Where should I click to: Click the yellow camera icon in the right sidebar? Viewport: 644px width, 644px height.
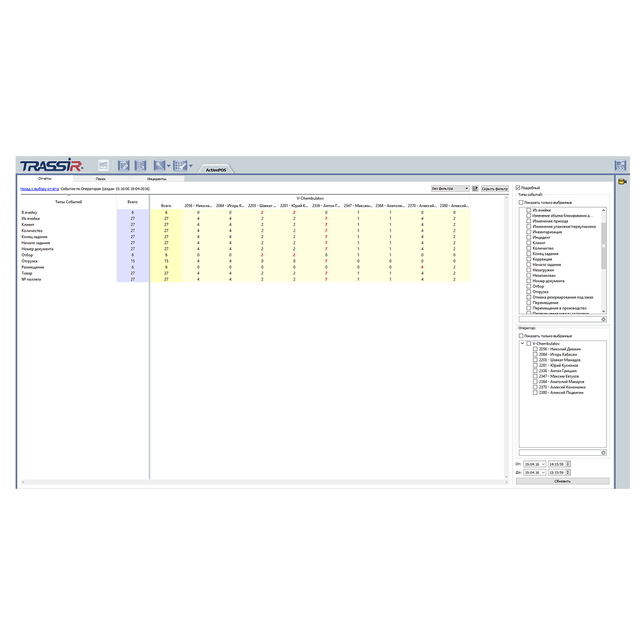tap(622, 182)
